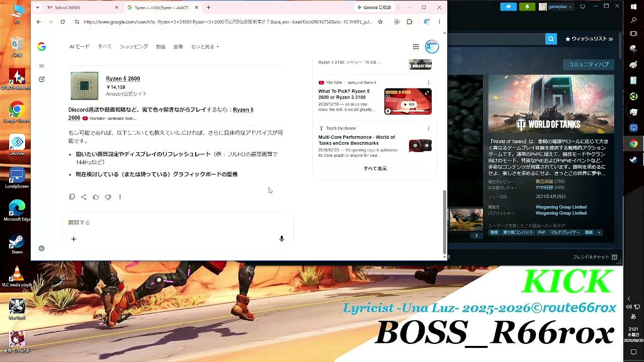Viewport: 644px width, 362px height.
Task: Select the 動画 search filter
Action: (160, 47)
